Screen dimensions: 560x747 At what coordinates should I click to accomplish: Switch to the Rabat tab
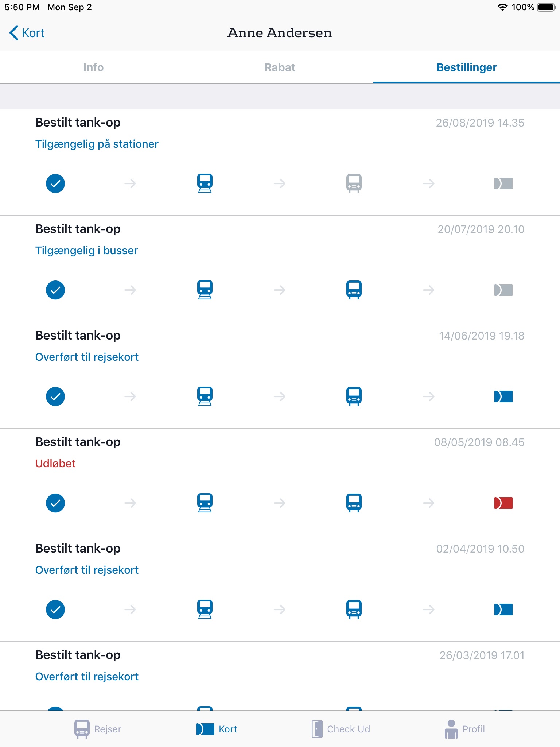click(280, 67)
